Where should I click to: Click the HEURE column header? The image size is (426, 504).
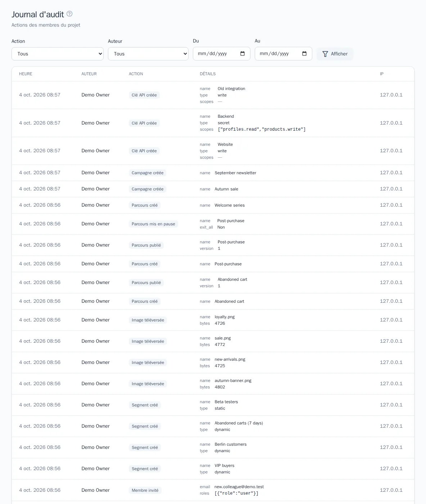26,74
